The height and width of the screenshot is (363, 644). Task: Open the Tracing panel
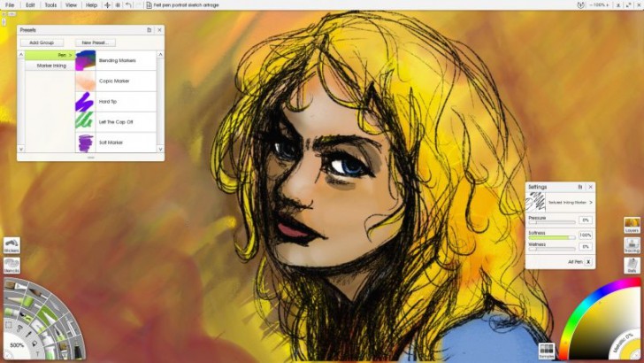(632, 245)
